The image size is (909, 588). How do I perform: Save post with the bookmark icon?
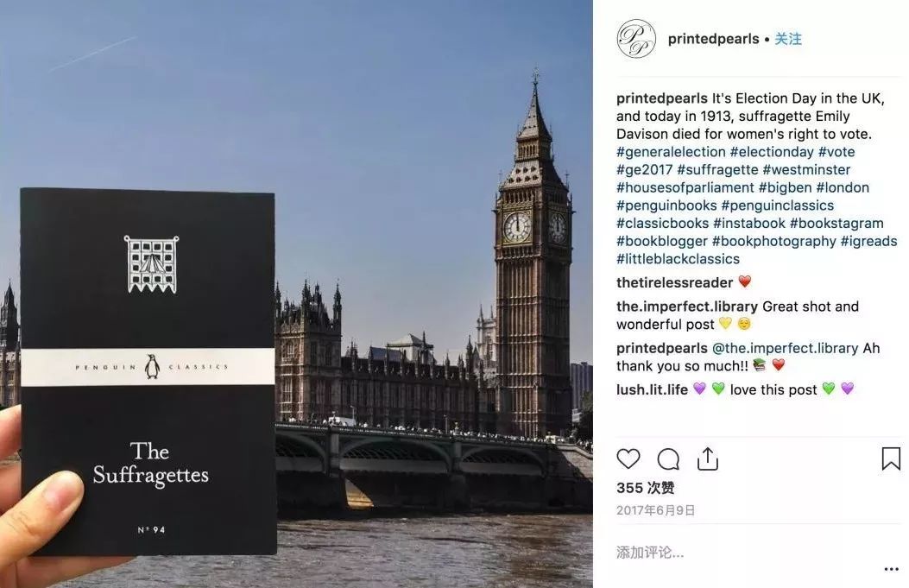(x=891, y=458)
